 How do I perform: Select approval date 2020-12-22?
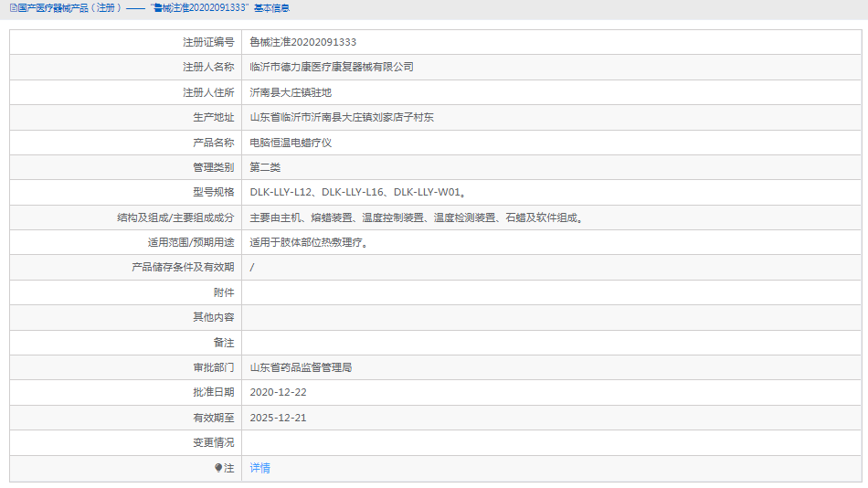click(278, 392)
